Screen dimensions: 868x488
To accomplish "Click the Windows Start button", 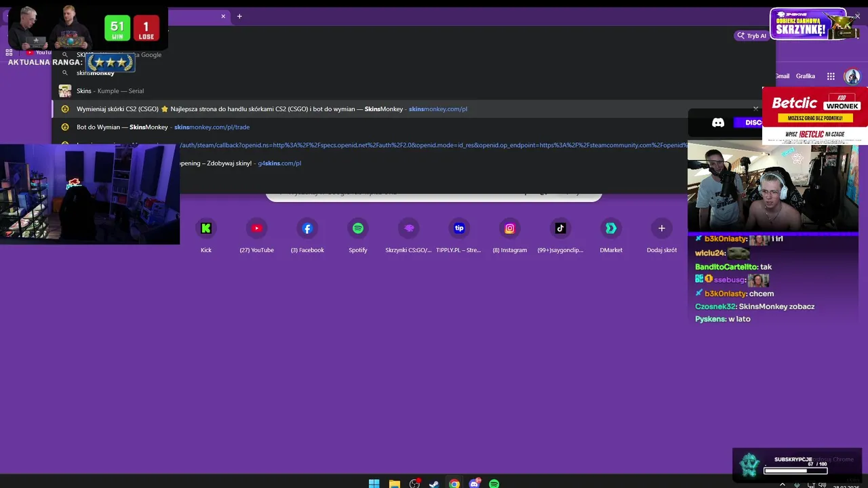I will coord(374,483).
